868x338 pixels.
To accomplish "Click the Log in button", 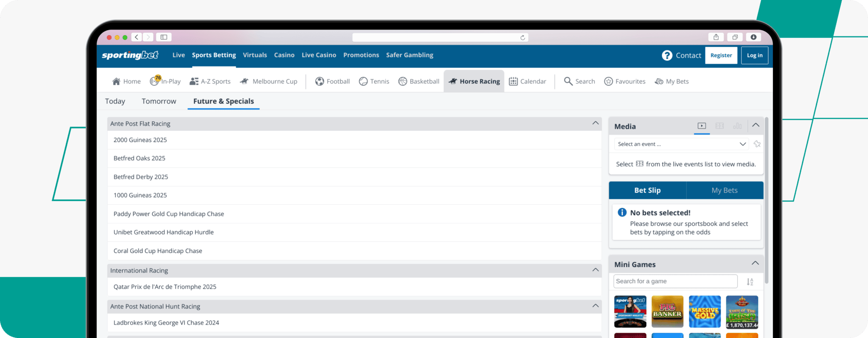I will (755, 55).
